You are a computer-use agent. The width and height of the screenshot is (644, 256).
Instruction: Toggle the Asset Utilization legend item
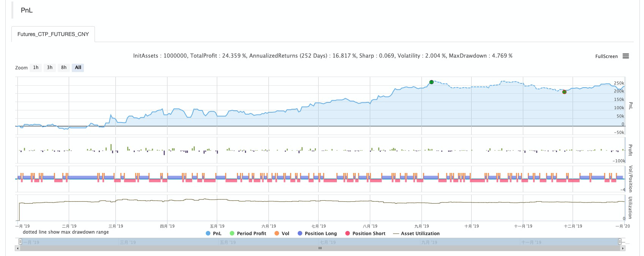[x=416, y=234]
